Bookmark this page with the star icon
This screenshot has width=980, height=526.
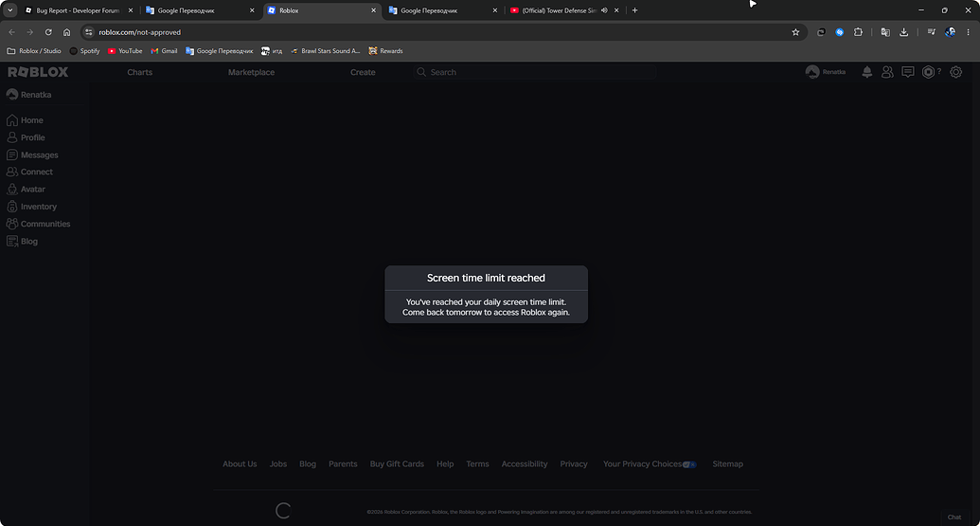[x=795, y=32]
